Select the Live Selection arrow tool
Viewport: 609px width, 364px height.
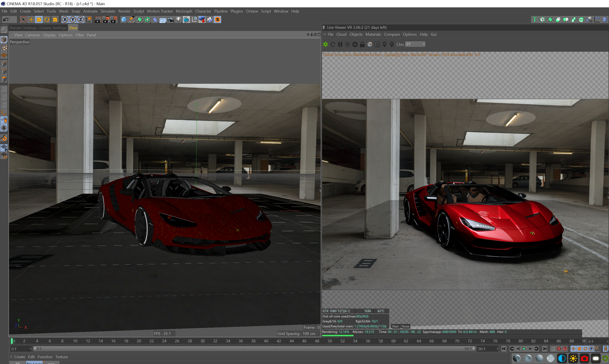click(23, 20)
